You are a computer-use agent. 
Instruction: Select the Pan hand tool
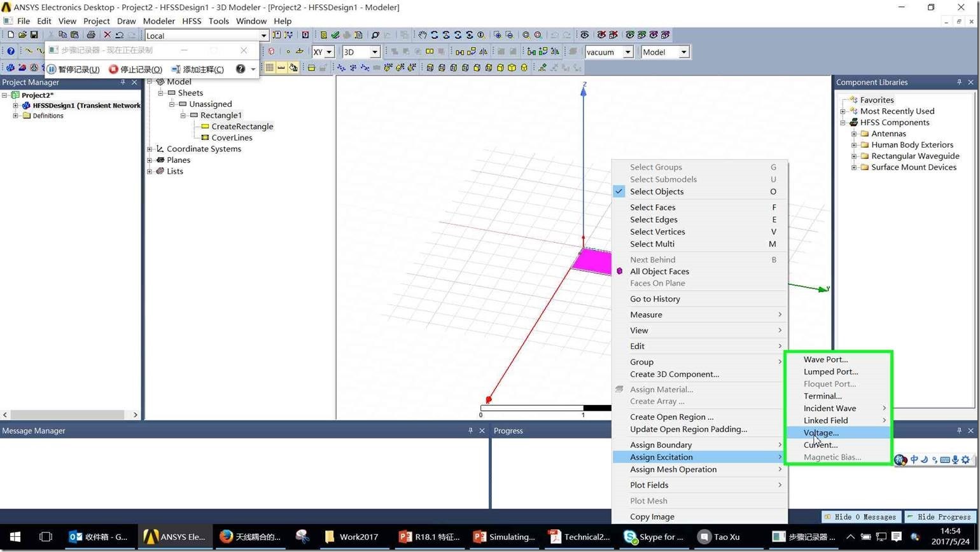coord(422,35)
